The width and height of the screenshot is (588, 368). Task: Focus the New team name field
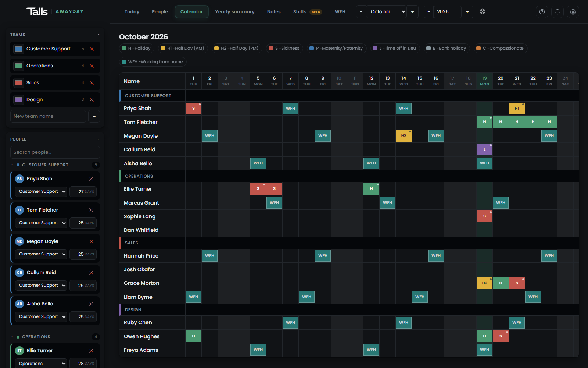(x=48, y=116)
